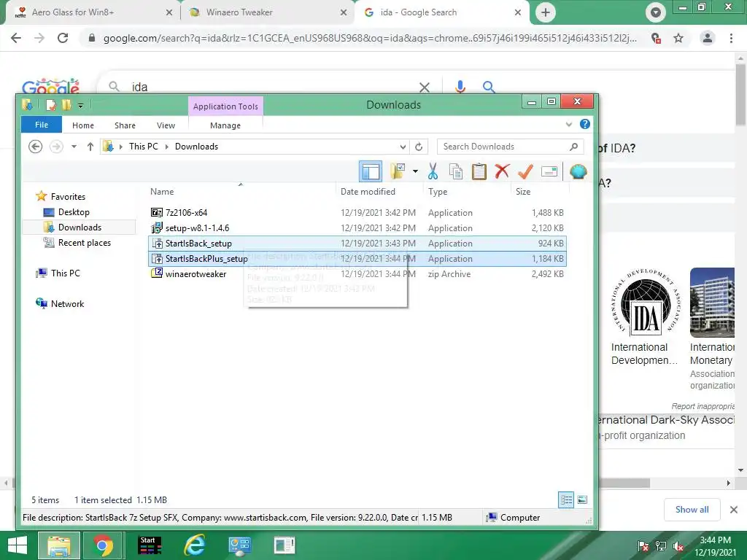Switch to Winaero Tweaker Chrome tab
The image size is (747, 560).
[267, 12]
